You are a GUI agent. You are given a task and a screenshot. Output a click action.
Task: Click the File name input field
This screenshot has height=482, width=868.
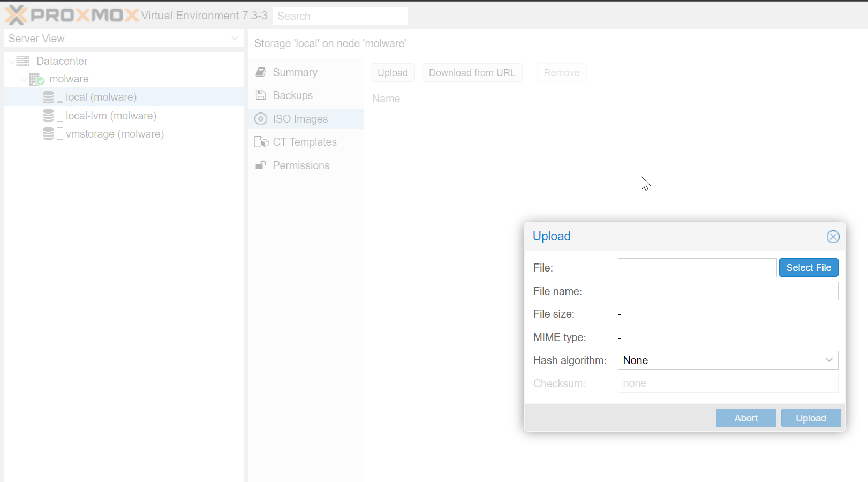(728, 291)
